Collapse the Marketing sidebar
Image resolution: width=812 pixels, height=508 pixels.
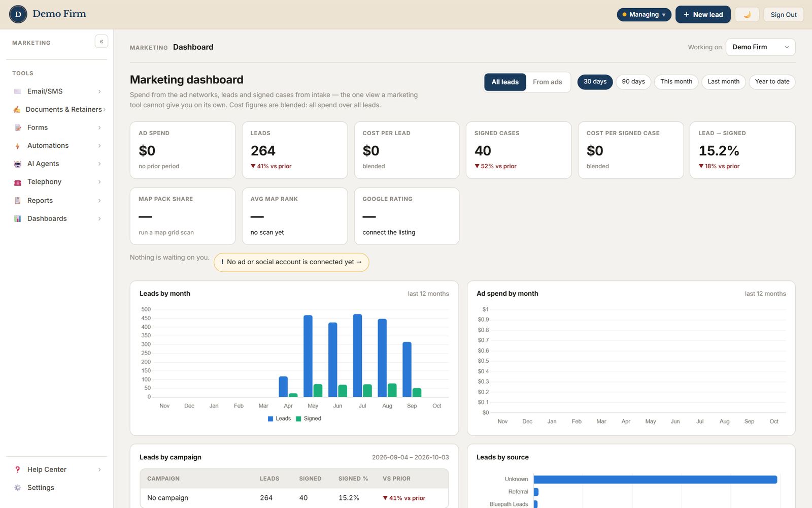101,42
